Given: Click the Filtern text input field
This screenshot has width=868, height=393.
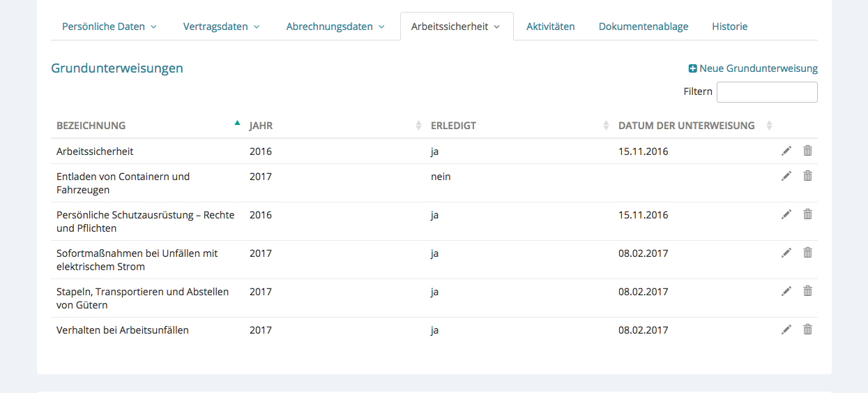Looking at the screenshot, I should [766, 92].
